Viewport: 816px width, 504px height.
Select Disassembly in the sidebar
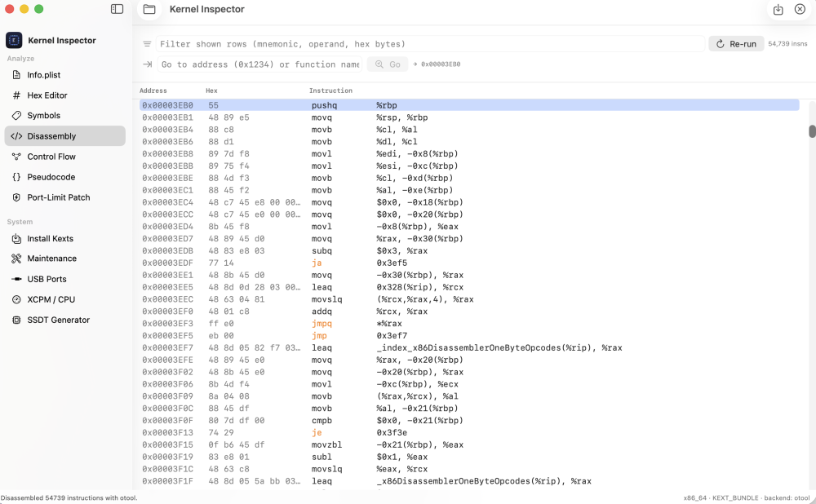[x=65, y=136]
